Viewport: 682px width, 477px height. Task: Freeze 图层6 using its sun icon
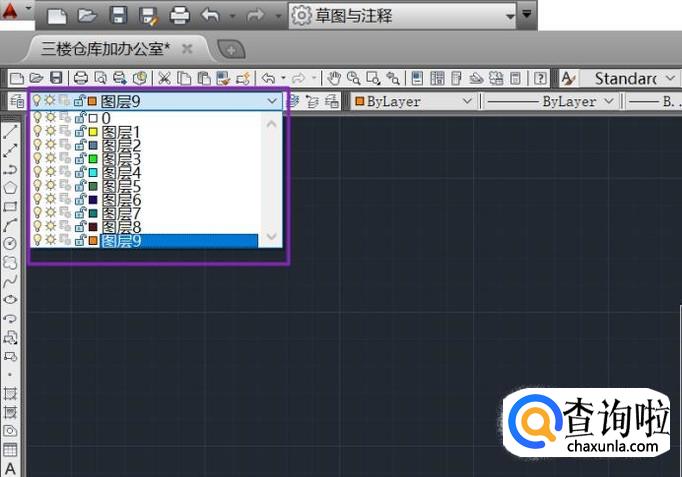tap(51, 199)
